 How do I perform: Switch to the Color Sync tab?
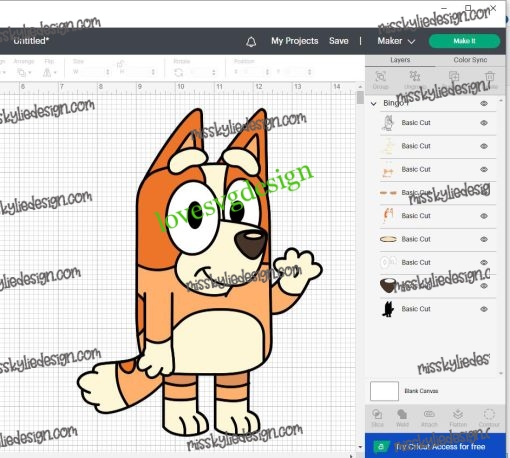pos(470,60)
